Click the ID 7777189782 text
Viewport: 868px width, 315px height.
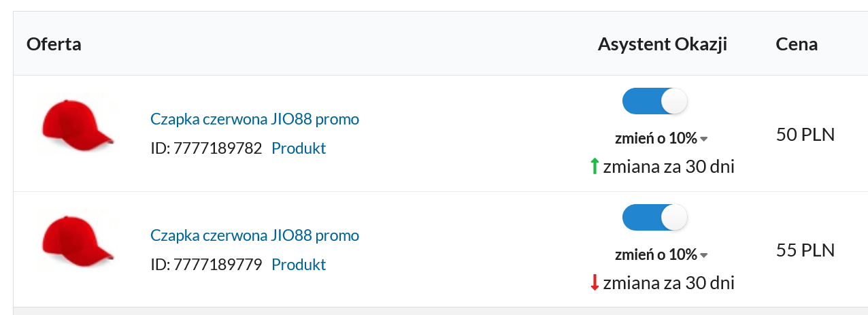(x=206, y=148)
